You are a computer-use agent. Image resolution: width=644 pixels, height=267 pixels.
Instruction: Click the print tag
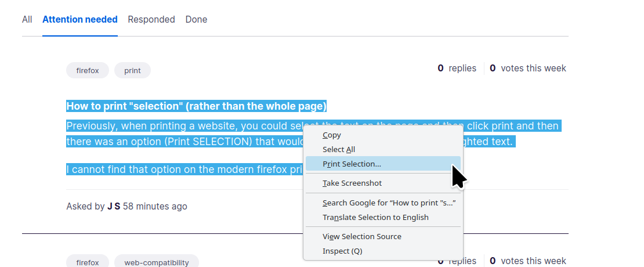pos(133,70)
